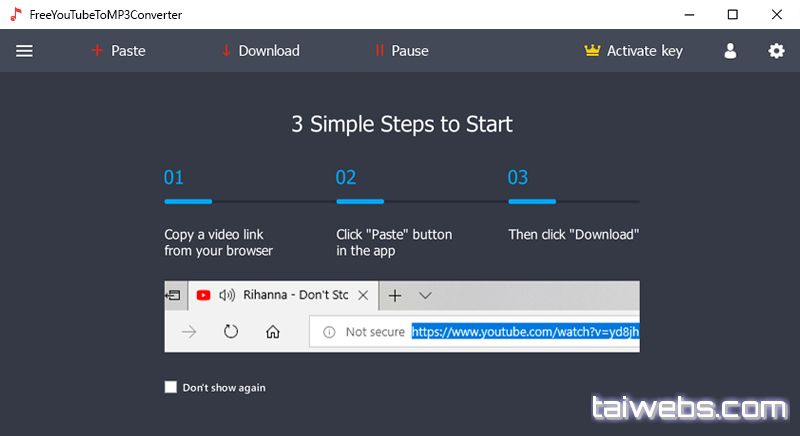This screenshot has width=800, height=436.
Task: Click the app music note title icon
Action: tap(16, 15)
